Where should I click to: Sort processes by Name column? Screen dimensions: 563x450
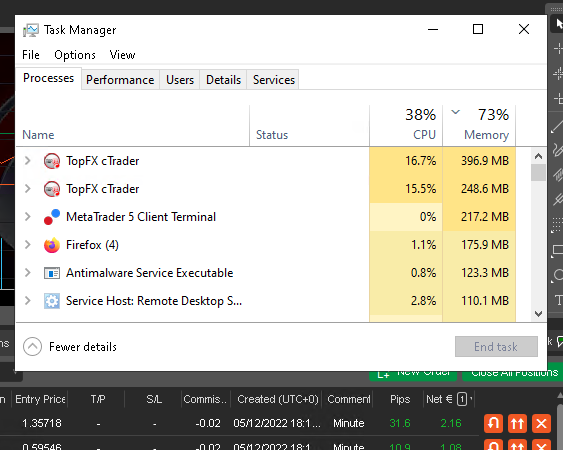pos(132,126)
